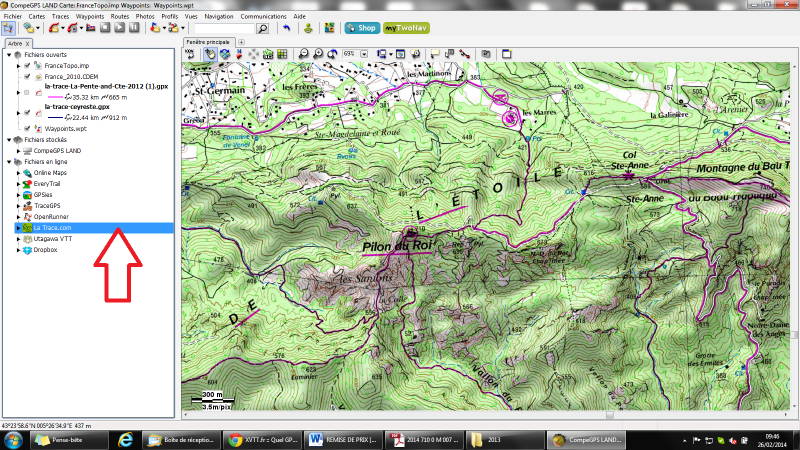Open the Waypoints menu
The height and width of the screenshot is (450, 800).
click(90, 16)
